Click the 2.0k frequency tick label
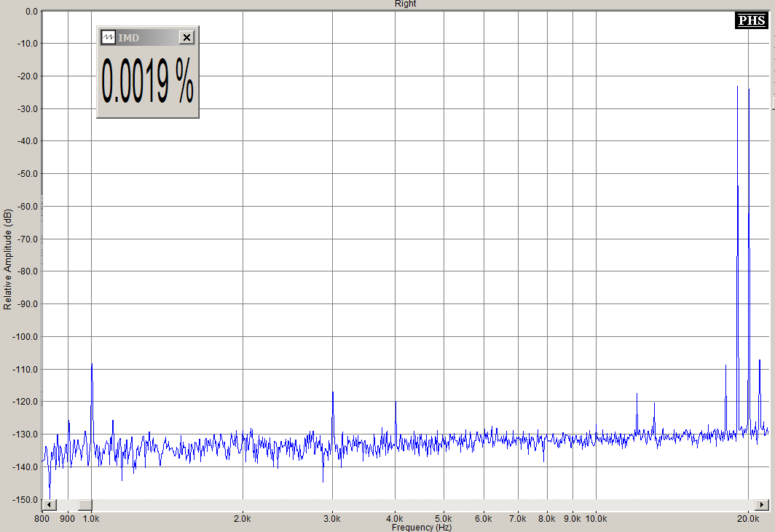 point(243,519)
